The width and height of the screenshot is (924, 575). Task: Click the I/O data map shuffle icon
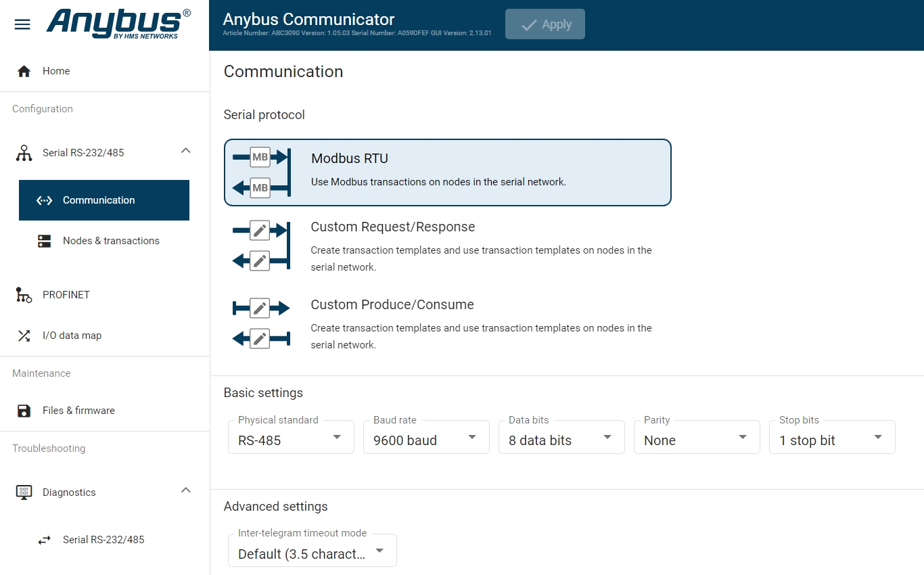click(24, 336)
